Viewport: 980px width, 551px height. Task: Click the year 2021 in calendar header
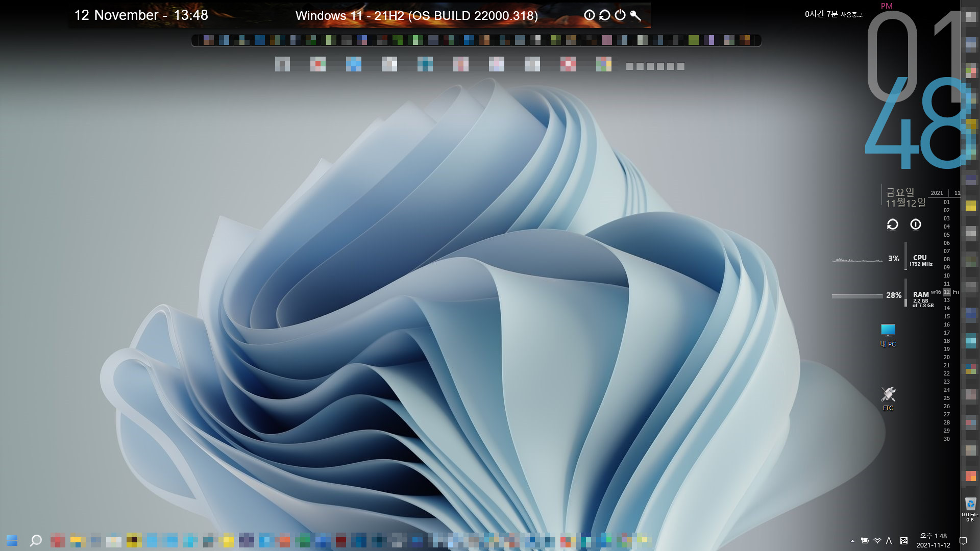pyautogui.click(x=937, y=193)
